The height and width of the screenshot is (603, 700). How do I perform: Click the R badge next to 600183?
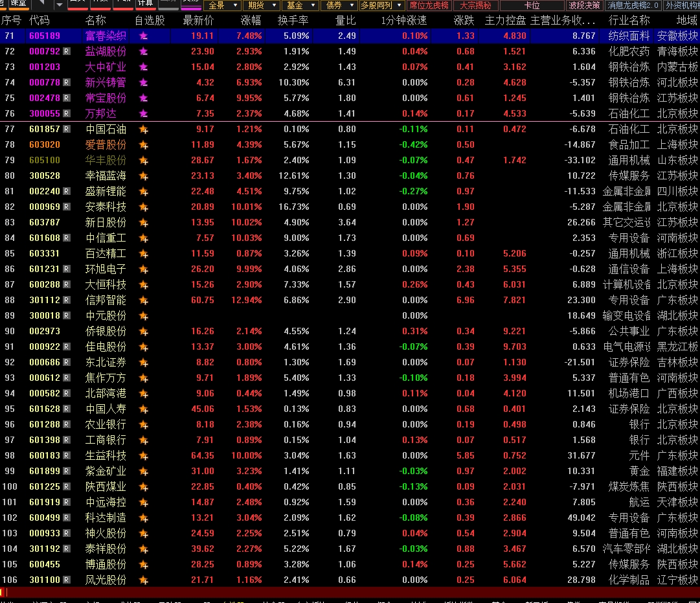click(x=67, y=455)
